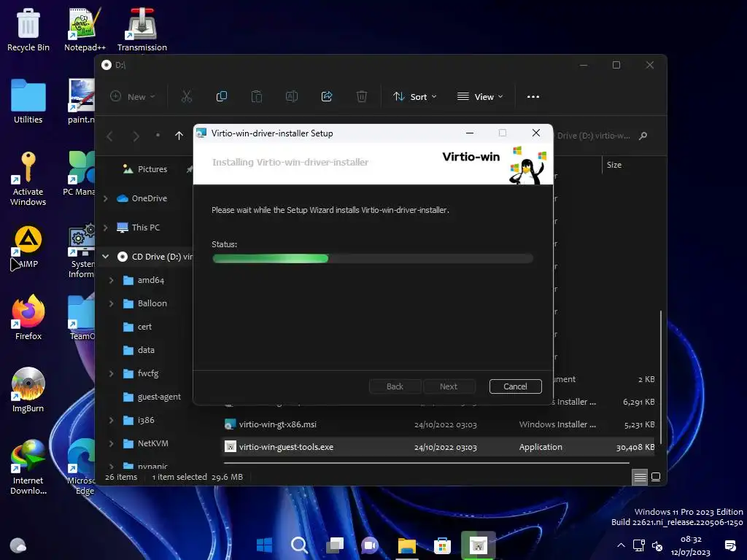This screenshot has height=560, width=747.
Task: Launch ImgBurn desktop shortcut
Action: coord(28,390)
